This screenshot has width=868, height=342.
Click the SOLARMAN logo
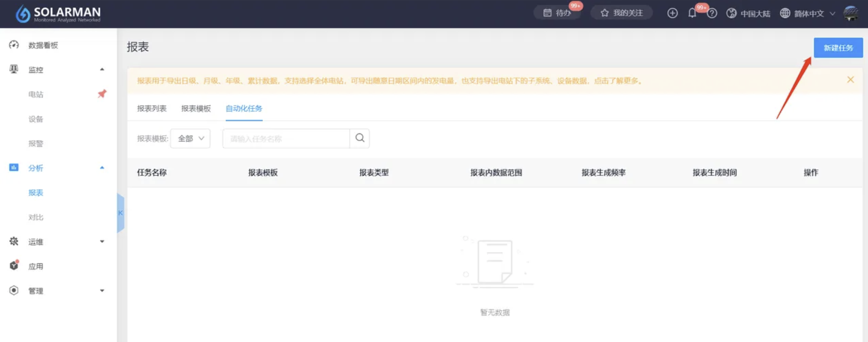click(58, 14)
